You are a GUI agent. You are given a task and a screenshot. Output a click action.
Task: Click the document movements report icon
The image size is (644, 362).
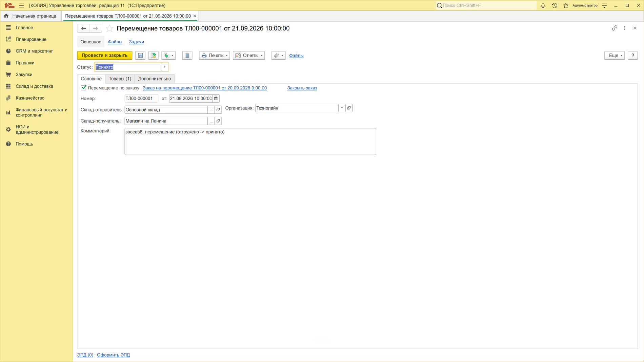[x=187, y=56]
